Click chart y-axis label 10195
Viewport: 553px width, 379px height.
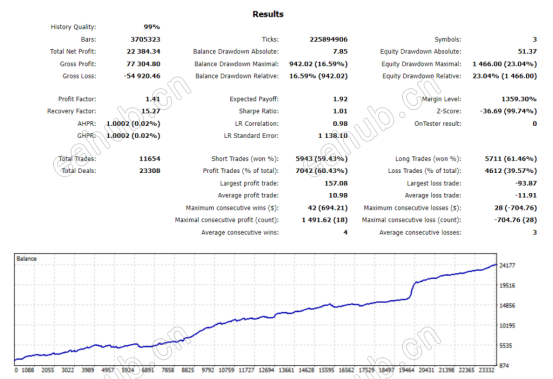[507, 325]
